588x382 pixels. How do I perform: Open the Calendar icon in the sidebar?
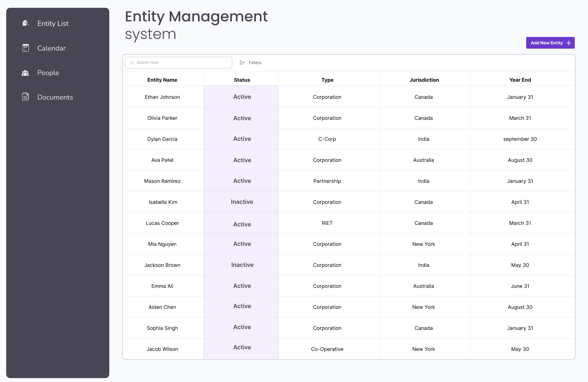(x=25, y=48)
